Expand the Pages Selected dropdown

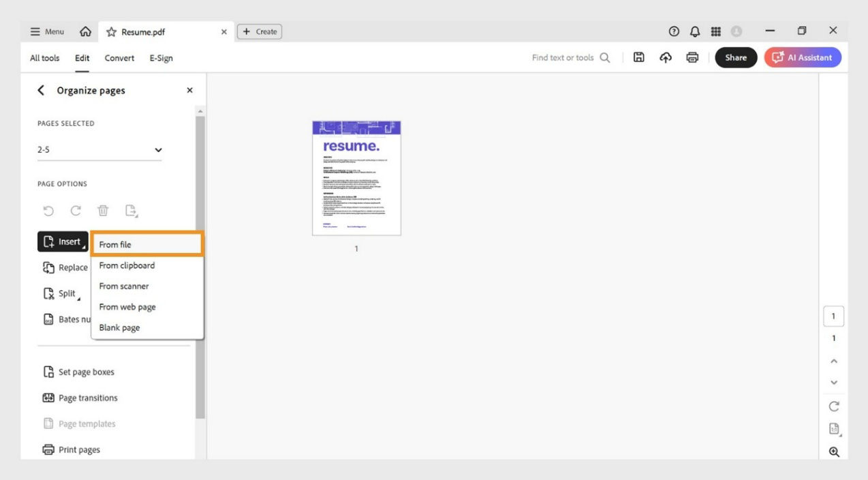click(158, 149)
